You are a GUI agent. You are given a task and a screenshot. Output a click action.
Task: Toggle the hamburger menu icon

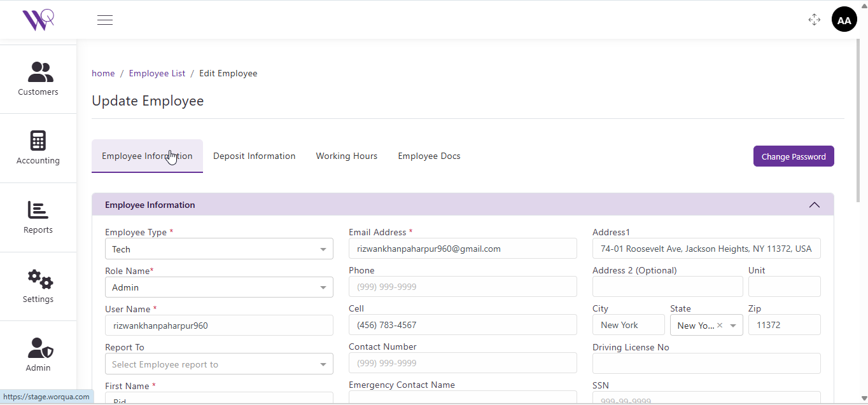(105, 20)
